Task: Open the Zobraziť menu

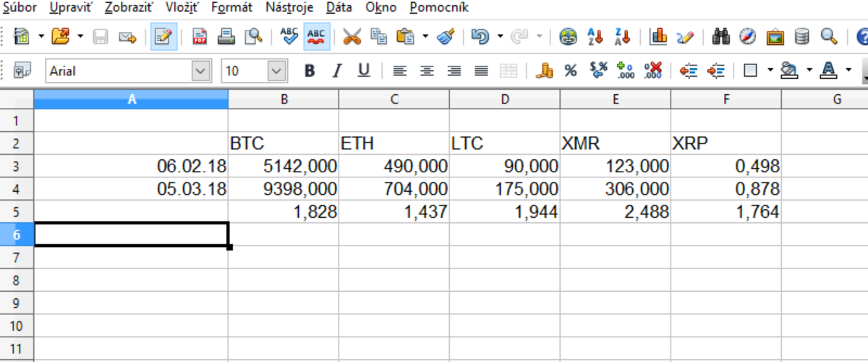Action: [128, 8]
